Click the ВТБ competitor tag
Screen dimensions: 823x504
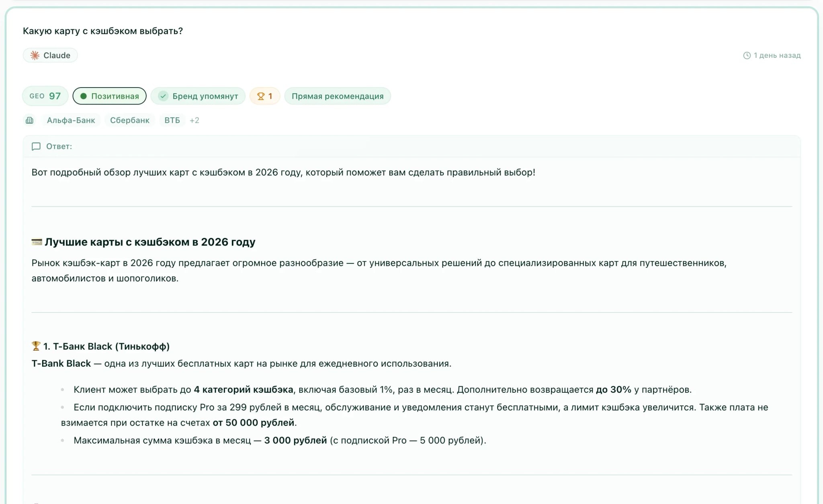172,120
